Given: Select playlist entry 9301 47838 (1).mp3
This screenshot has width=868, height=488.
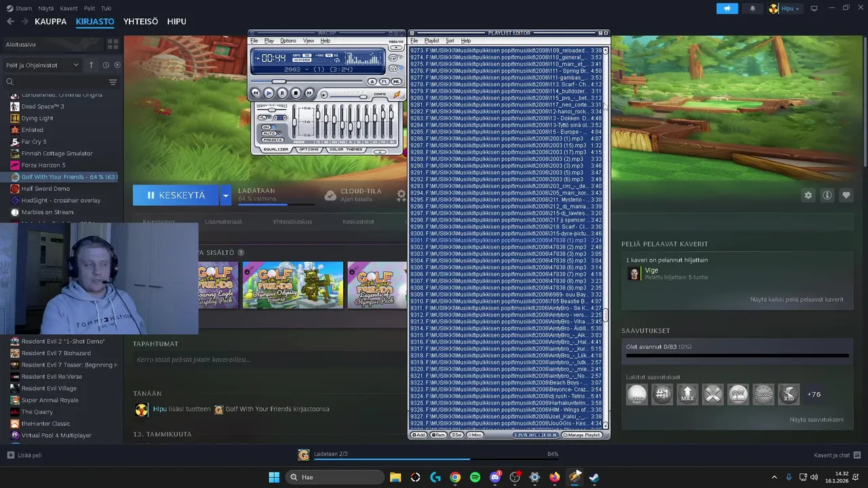Looking at the screenshot, I should 506,240.
